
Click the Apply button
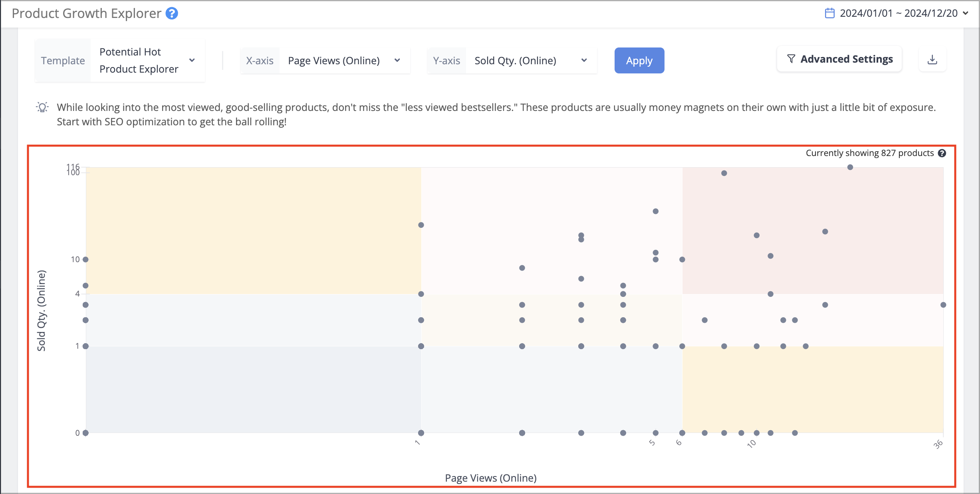pos(639,61)
